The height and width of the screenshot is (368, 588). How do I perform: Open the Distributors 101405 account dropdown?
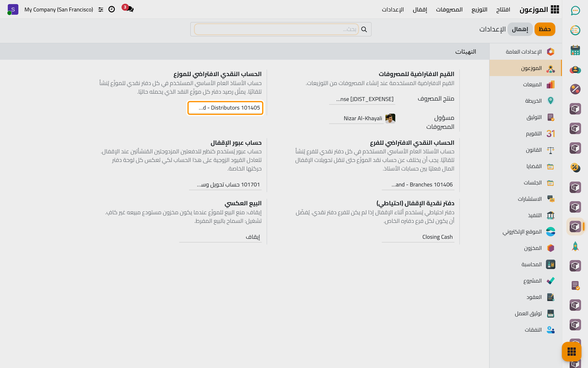(225, 108)
